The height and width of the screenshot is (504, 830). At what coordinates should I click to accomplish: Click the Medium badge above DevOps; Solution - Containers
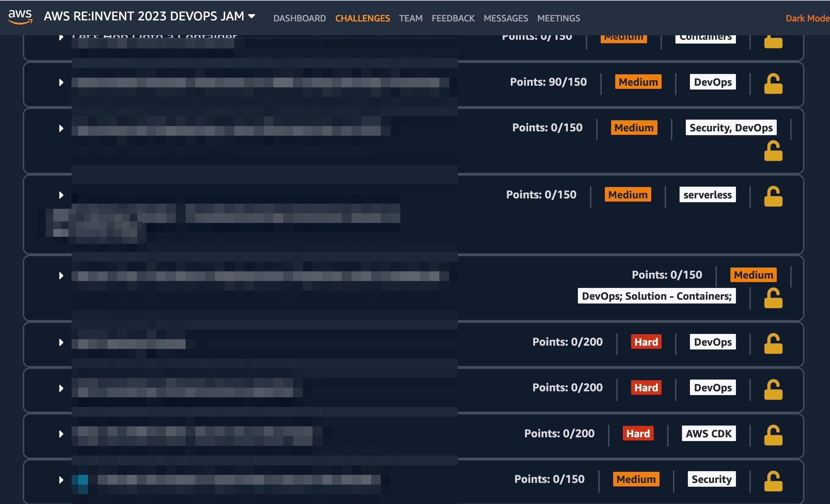(754, 275)
